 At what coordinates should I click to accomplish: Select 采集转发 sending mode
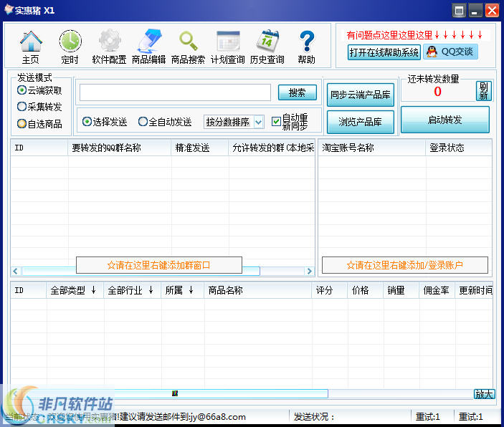39,106
